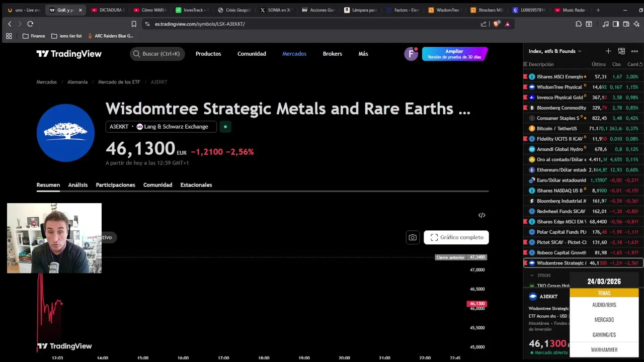Open ARC Raiders Blue G... bookmark

click(x=110, y=36)
